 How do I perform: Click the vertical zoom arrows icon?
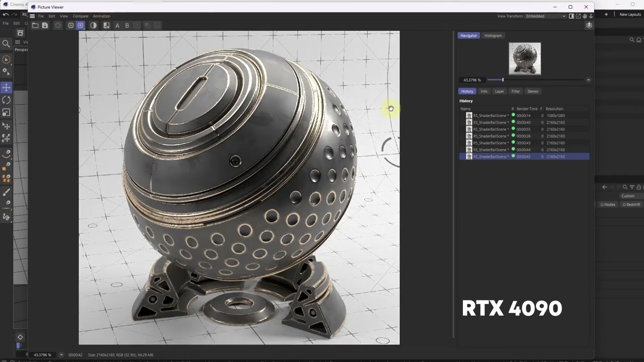[x=590, y=16]
